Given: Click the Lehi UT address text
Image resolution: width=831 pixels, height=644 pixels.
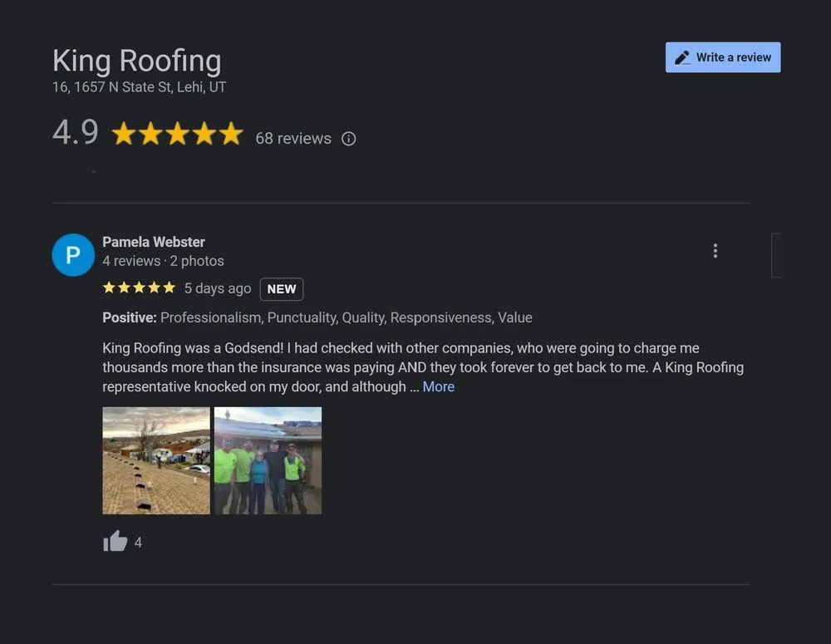Looking at the screenshot, I should tap(139, 86).
